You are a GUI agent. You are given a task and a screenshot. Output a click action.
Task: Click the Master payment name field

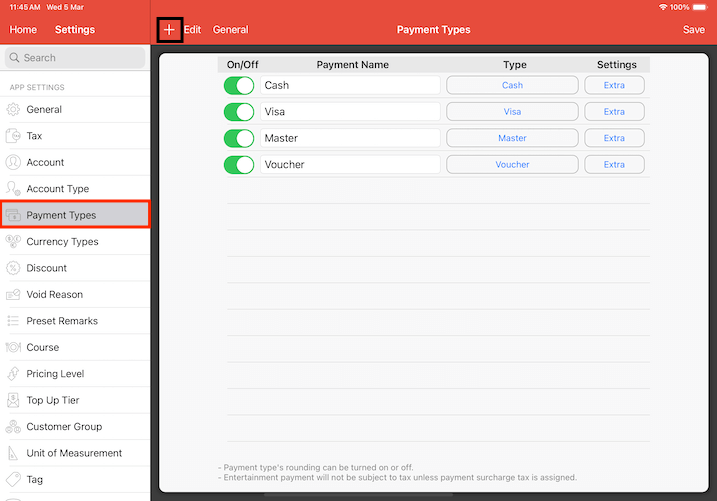click(x=350, y=138)
